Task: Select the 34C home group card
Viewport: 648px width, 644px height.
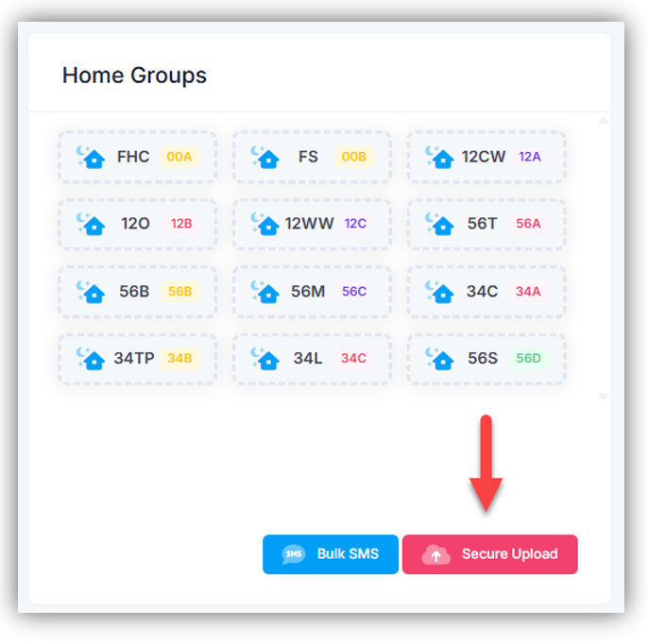Action: (486, 292)
